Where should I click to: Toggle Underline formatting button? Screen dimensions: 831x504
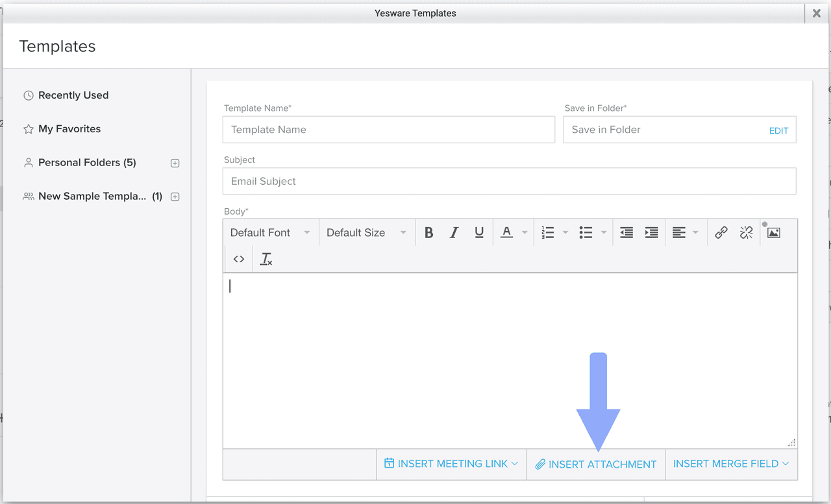click(479, 233)
